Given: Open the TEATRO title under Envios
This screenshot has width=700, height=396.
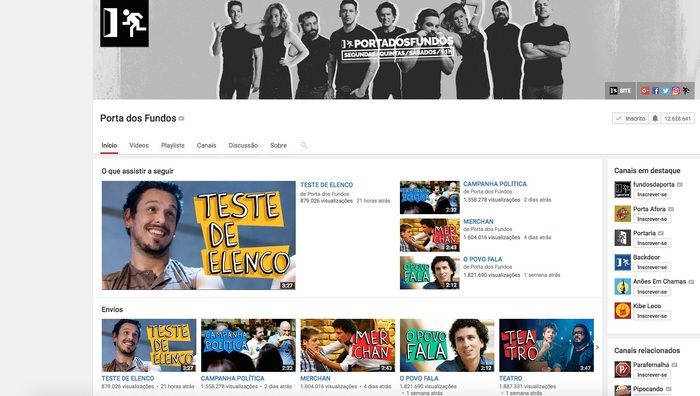Looking at the screenshot, I should click(x=511, y=378).
